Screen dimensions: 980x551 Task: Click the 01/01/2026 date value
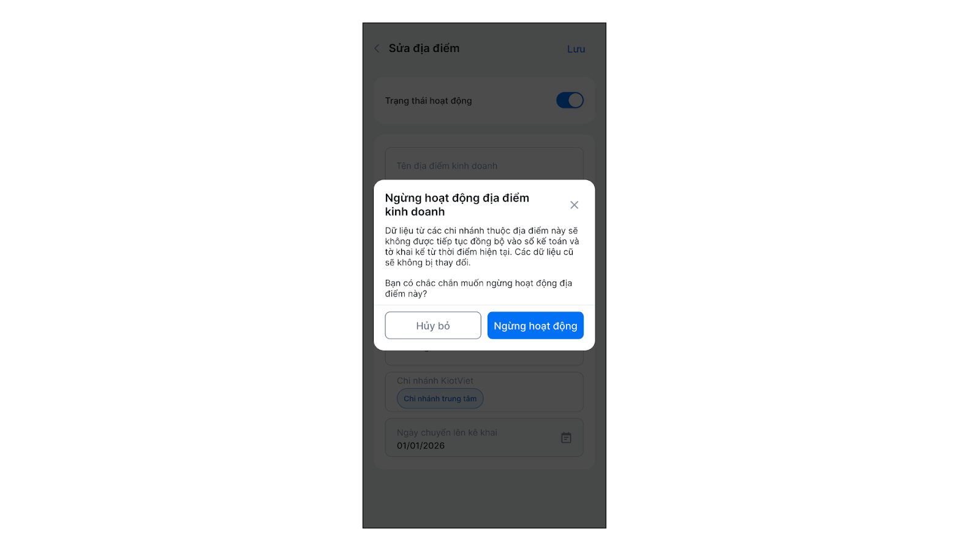[x=421, y=446]
